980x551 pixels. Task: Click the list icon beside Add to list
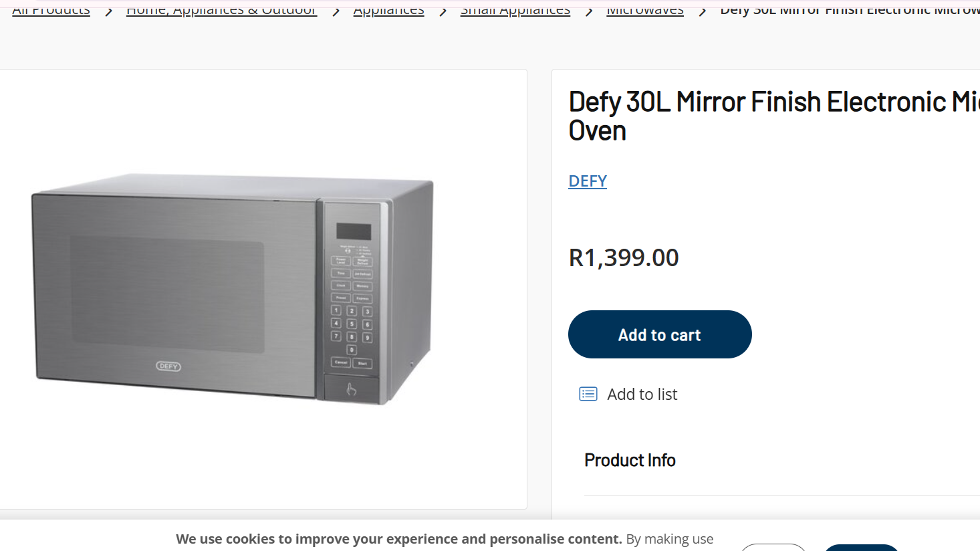click(x=588, y=394)
